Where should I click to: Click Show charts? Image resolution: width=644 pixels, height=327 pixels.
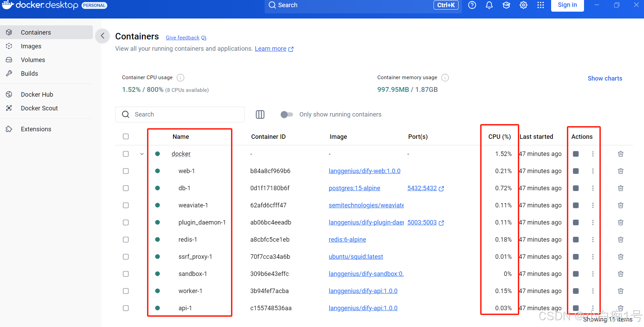pos(605,78)
